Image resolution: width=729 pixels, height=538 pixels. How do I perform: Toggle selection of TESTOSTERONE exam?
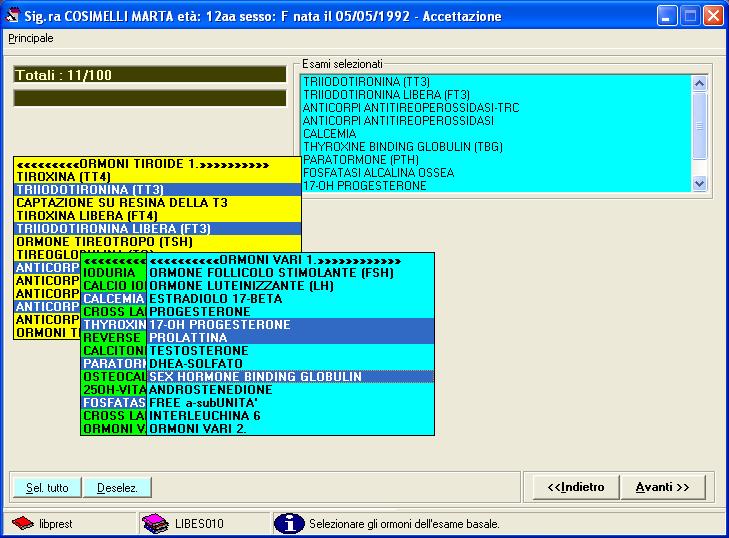pos(290,351)
